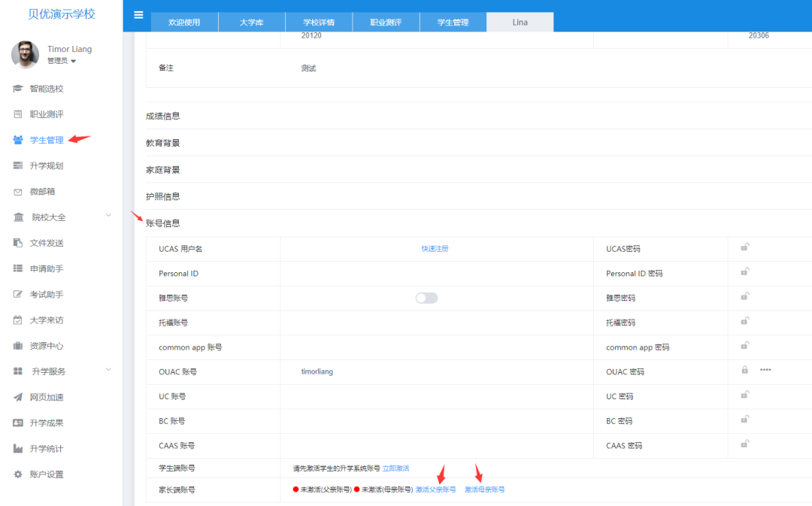Viewport: 812px width, 506px height.
Task: Click the 账户设置 gear icon
Action: (18, 474)
